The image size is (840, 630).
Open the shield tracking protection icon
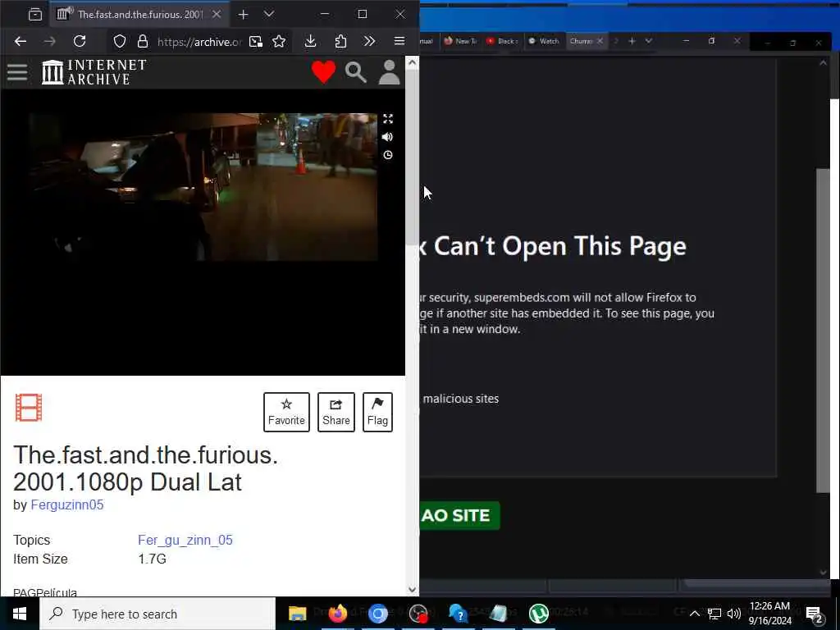point(120,41)
